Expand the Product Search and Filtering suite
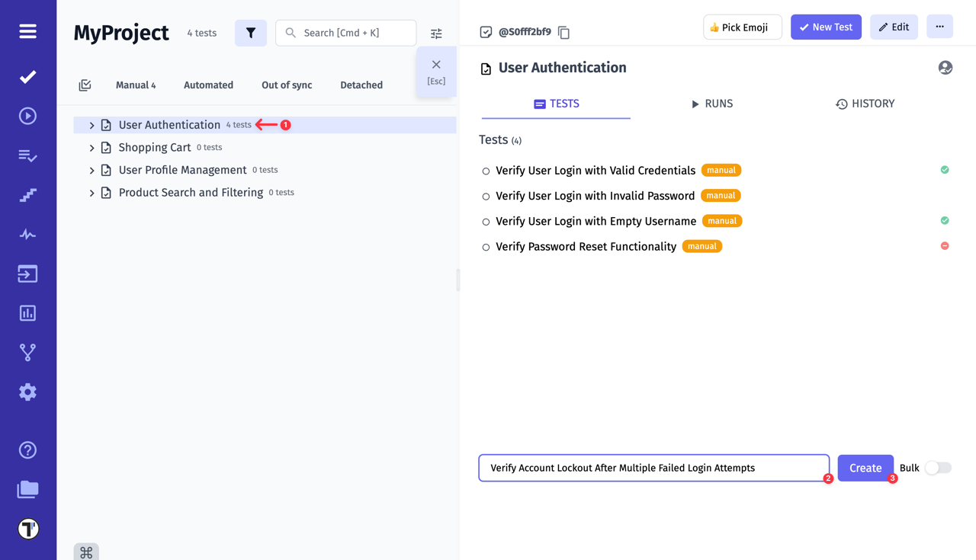This screenshot has width=976, height=560. [x=91, y=192]
